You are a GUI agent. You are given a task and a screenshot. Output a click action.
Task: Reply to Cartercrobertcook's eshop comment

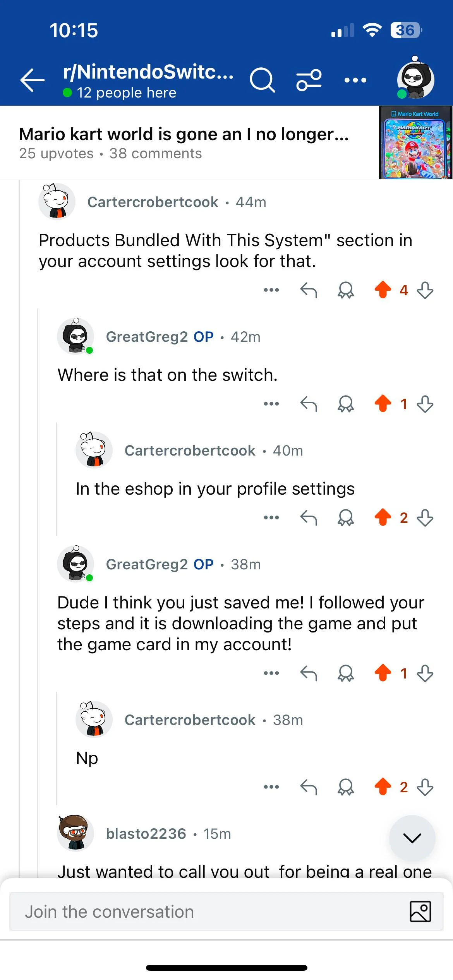click(309, 518)
